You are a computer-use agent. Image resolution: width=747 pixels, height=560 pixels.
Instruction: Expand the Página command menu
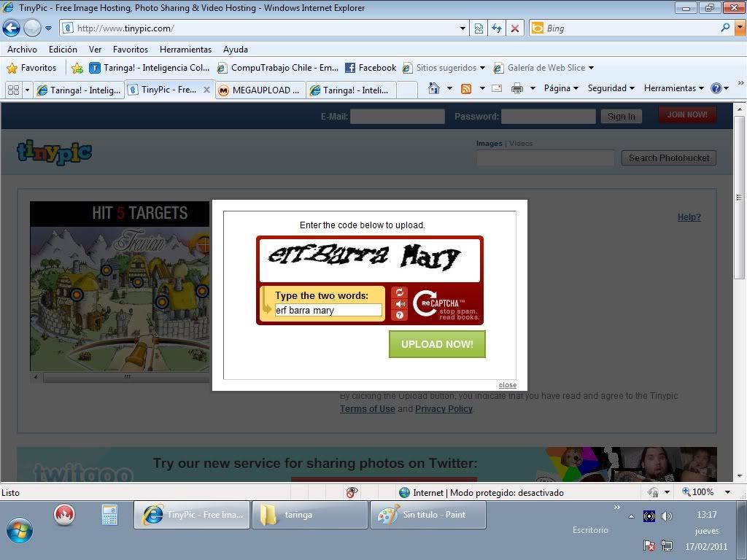[x=561, y=88]
